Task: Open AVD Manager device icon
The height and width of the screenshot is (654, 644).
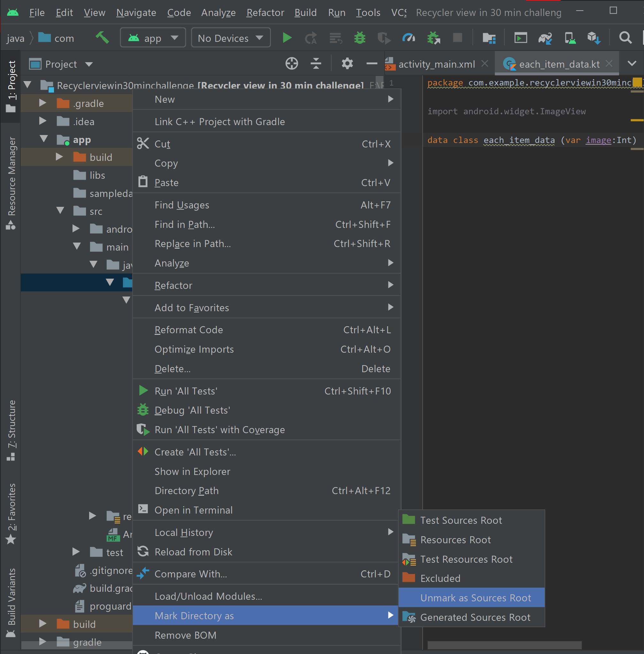Action: pyautogui.click(x=570, y=38)
